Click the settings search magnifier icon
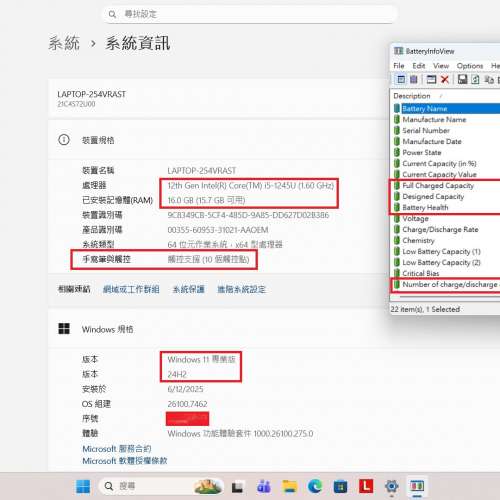Screen dimensions: 500x500 [112, 14]
